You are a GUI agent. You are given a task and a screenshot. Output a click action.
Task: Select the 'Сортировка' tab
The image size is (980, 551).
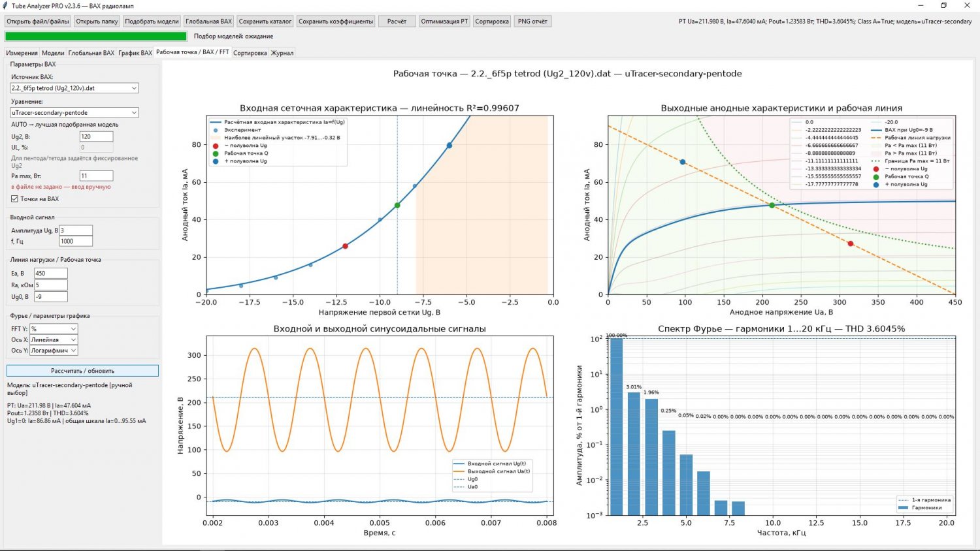point(250,53)
